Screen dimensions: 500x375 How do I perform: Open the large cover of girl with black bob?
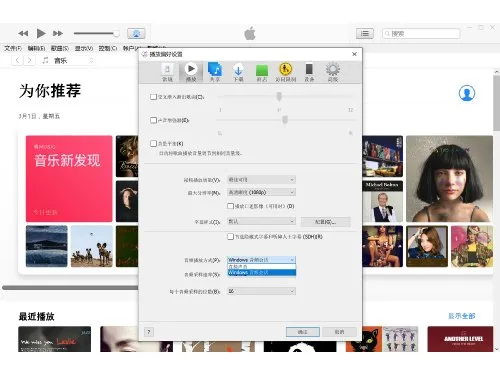point(449,179)
